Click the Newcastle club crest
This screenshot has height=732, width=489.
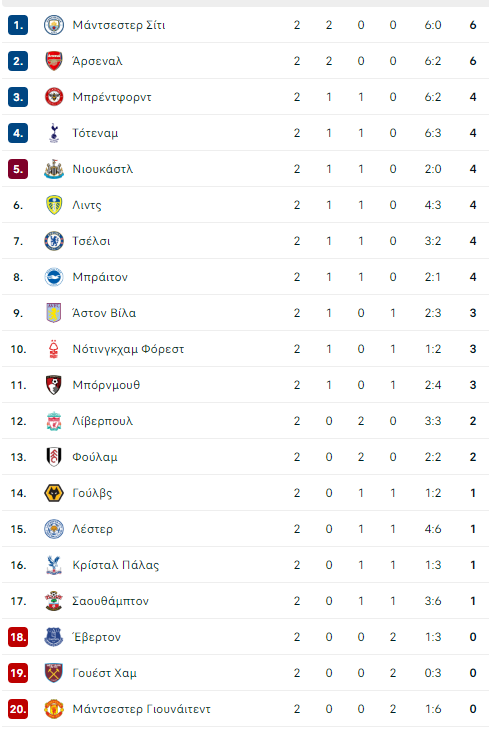[x=54, y=169]
